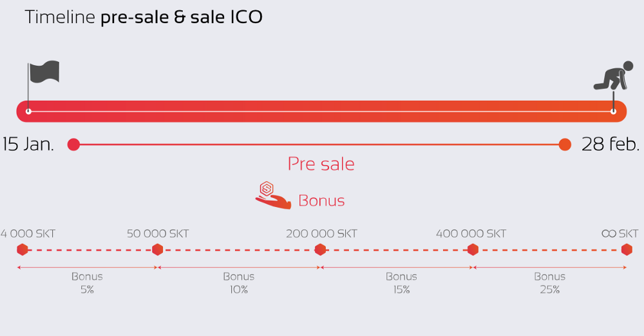
Task: Click the Bonus 5% label
Action: [x=87, y=283]
